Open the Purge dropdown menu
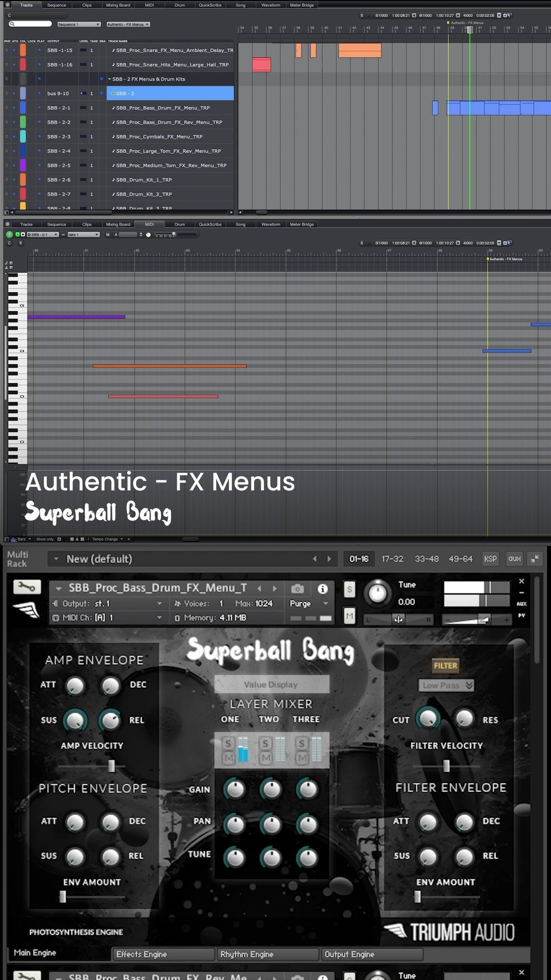 click(309, 603)
